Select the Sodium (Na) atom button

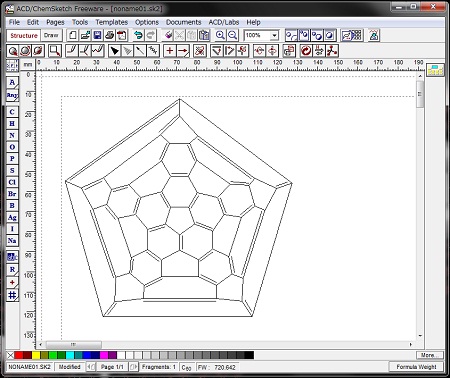pyautogui.click(x=12, y=241)
